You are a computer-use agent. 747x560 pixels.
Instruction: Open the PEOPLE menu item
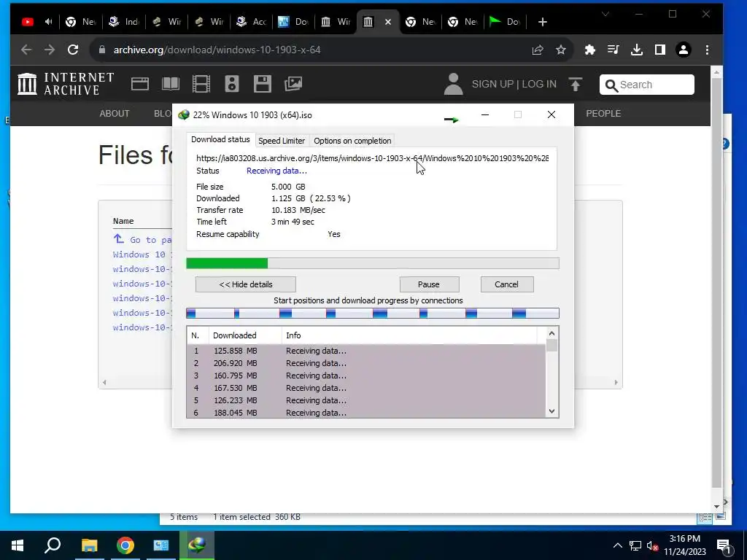point(603,113)
